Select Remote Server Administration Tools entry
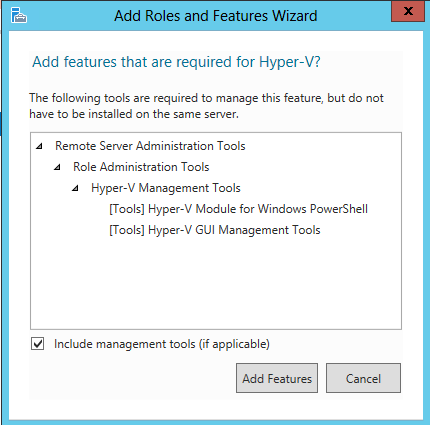 pos(150,146)
